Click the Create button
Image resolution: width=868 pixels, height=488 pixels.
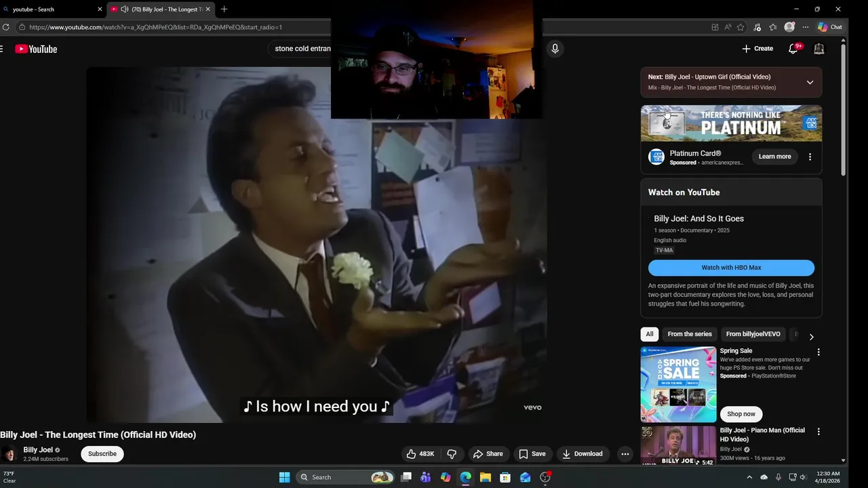tap(757, 49)
